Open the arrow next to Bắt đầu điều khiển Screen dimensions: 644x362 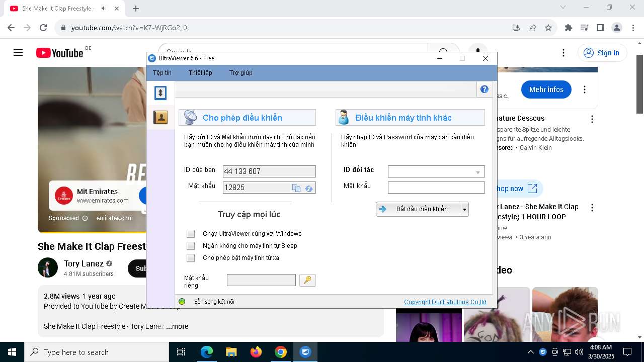[465, 209]
